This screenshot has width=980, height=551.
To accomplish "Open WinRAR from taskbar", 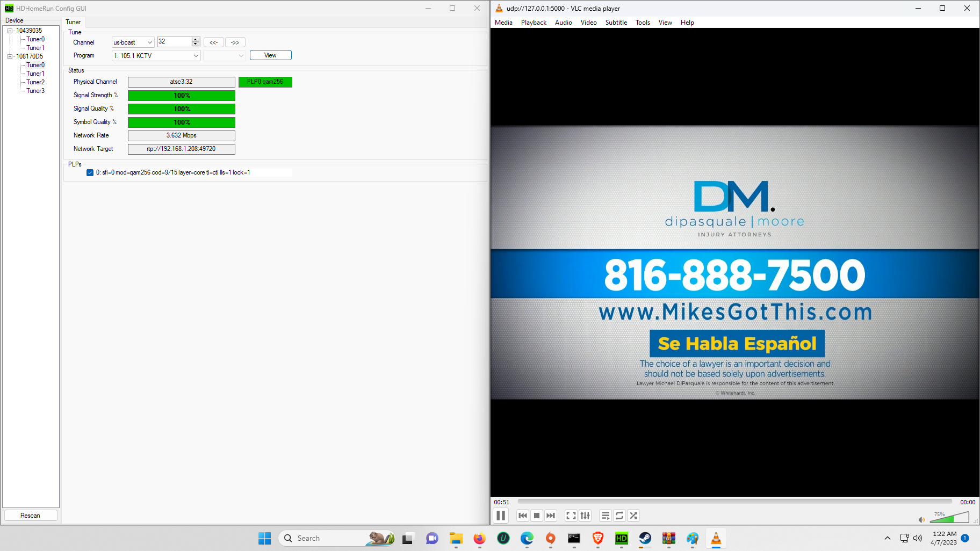I will coord(669,538).
